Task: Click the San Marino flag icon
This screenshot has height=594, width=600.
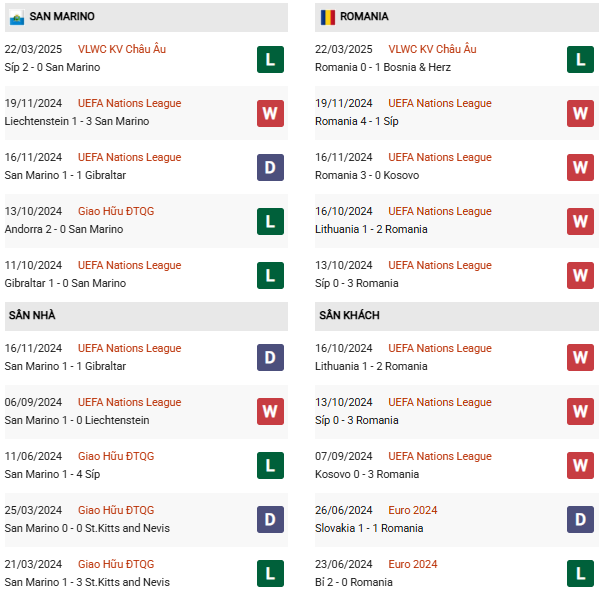Action: 16,18
